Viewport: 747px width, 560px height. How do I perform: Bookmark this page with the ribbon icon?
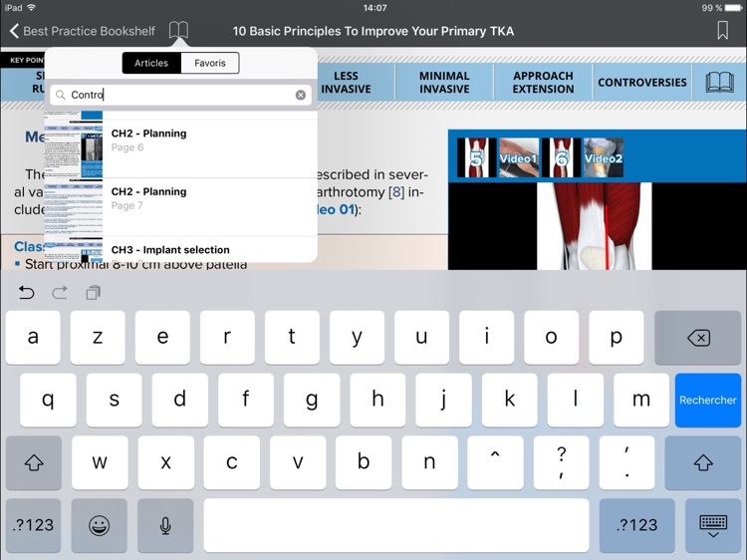722,31
